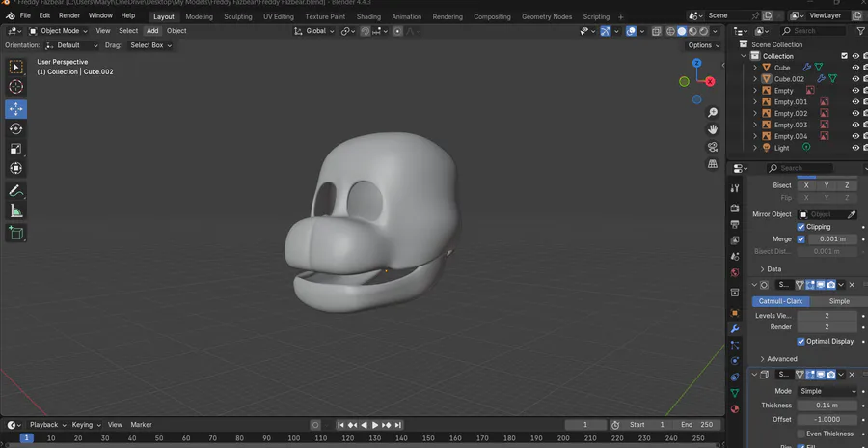Toggle the Clipping checkbox

(x=801, y=227)
